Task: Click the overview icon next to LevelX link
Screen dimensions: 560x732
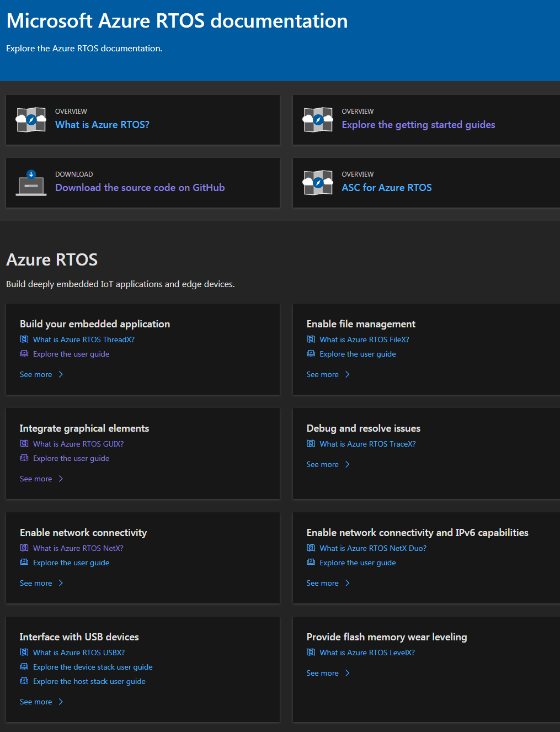Action: point(311,652)
